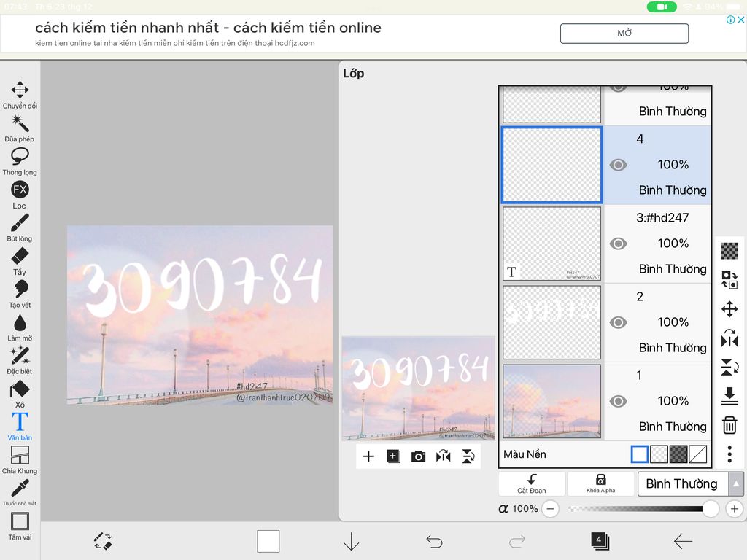Select the Chia Khung frame divider tool
Image resolution: width=747 pixels, height=560 pixels.
point(20,460)
